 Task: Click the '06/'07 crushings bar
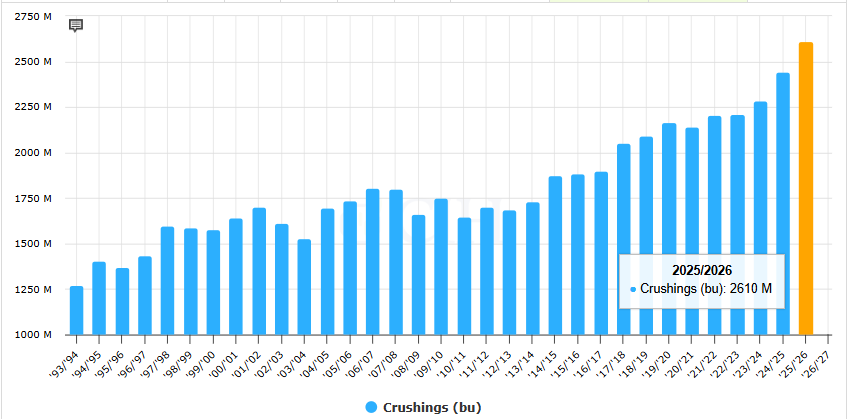tap(373, 262)
